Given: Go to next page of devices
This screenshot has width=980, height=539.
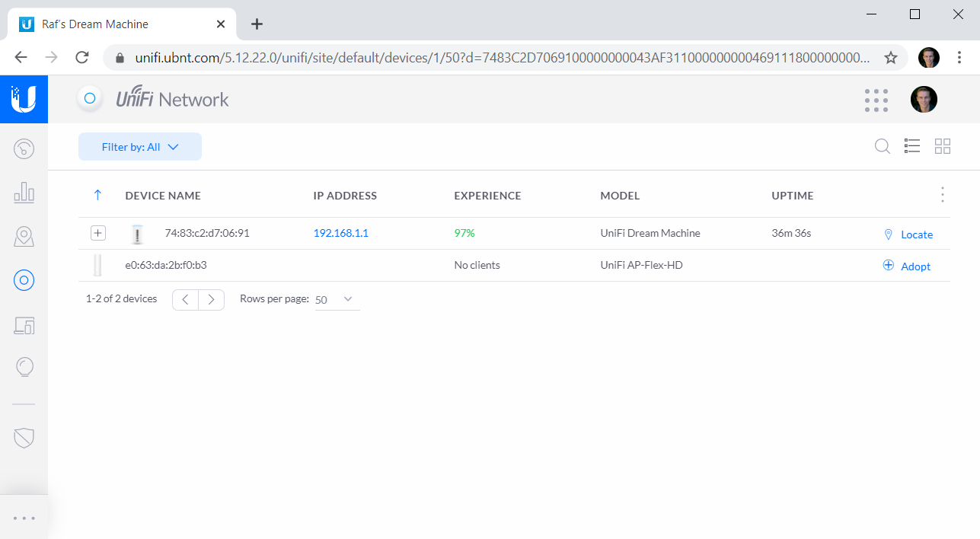Looking at the screenshot, I should [212, 300].
